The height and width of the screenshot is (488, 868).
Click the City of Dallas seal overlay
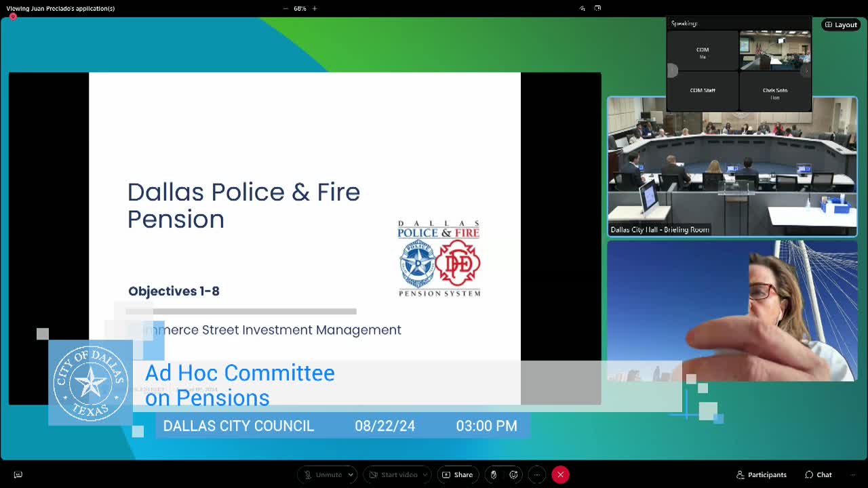pos(90,383)
